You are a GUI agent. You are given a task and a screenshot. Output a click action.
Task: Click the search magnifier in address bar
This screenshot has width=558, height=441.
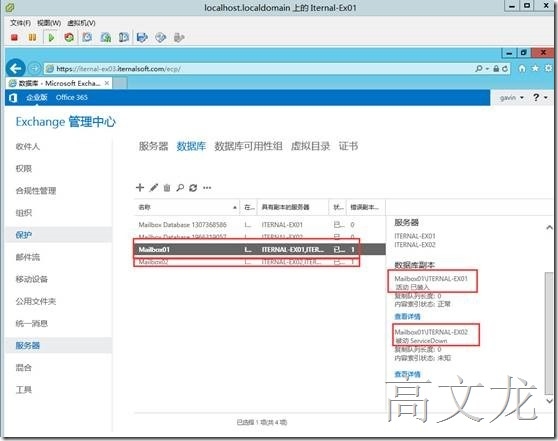point(479,68)
